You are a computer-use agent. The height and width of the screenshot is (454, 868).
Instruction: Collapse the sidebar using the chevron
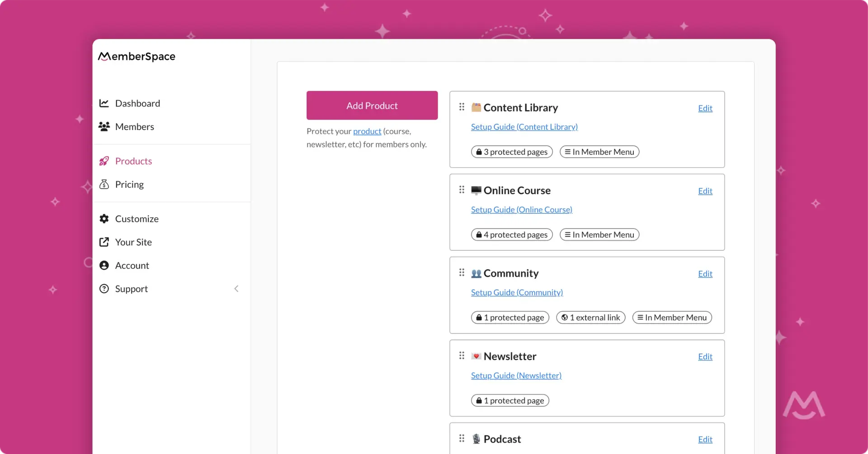(x=236, y=289)
